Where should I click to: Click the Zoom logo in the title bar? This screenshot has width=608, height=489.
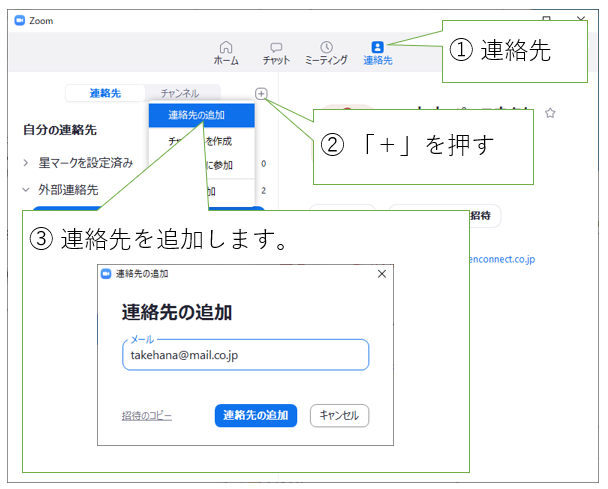pyautogui.click(x=19, y=20)
